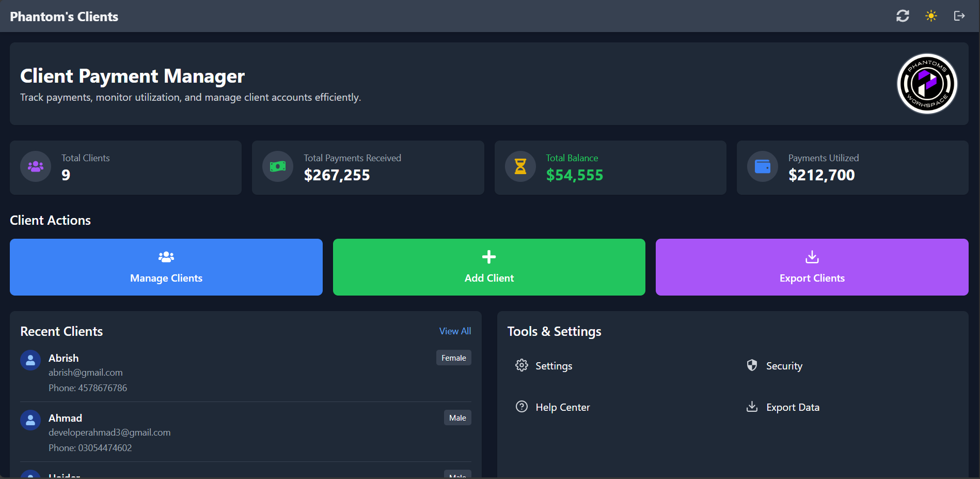This screenshot has width=980, height=479.
Task: Click the Female badge on Abrish
Action: pyautogui.click(x=453, y=358)
